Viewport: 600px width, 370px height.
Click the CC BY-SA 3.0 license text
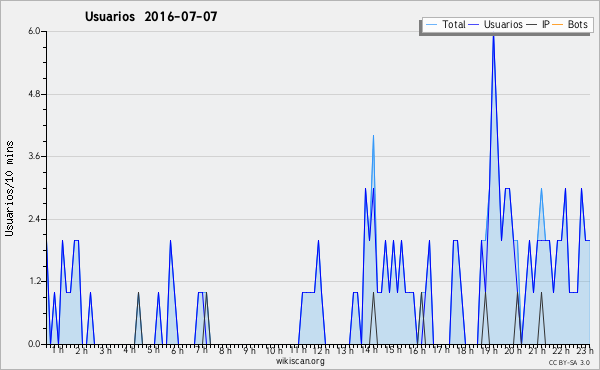tap(569, 362)
